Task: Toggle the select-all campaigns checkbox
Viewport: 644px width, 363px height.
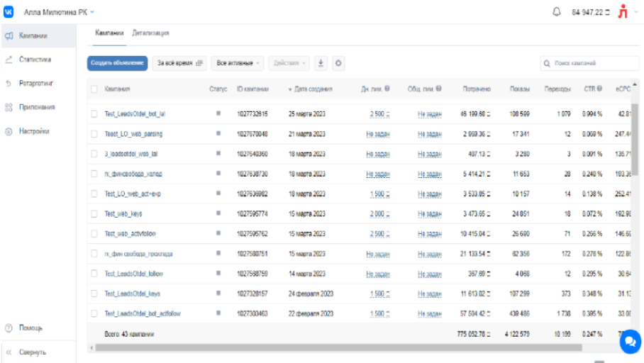Action: [94, 89]
